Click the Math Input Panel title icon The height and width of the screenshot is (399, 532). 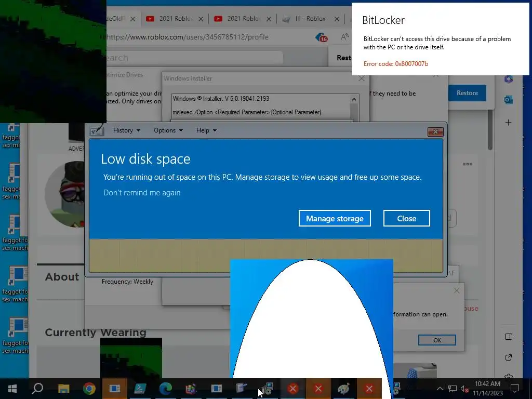click(96, 130)
